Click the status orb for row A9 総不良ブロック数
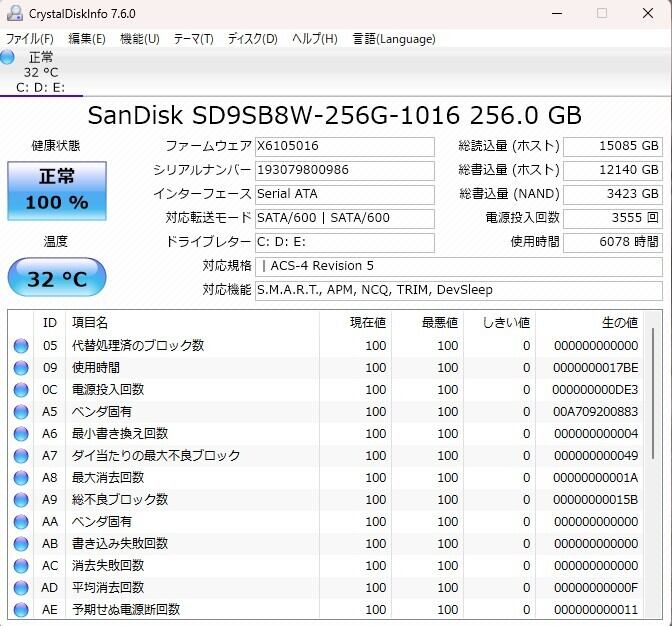672x626 pixels. point(21,500)
